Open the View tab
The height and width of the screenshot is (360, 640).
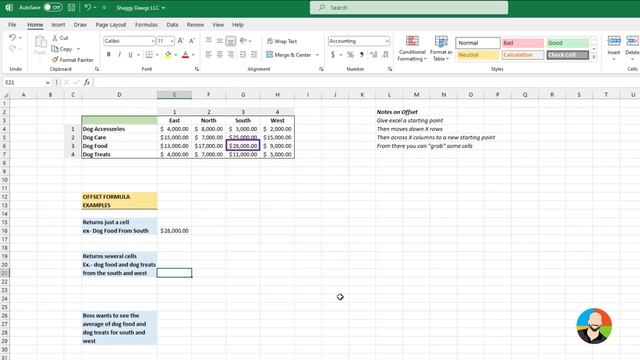tap(218, 24)
